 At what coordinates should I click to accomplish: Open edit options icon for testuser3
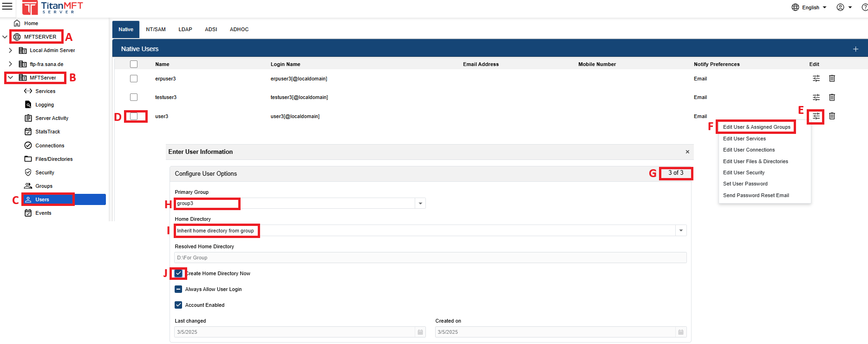tap(816, 97)
